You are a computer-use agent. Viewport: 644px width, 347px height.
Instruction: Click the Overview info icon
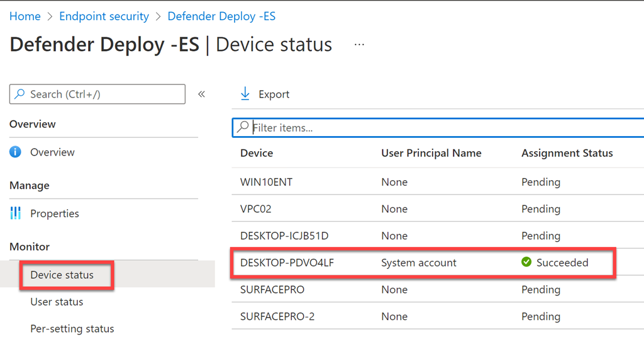[16, 152]
